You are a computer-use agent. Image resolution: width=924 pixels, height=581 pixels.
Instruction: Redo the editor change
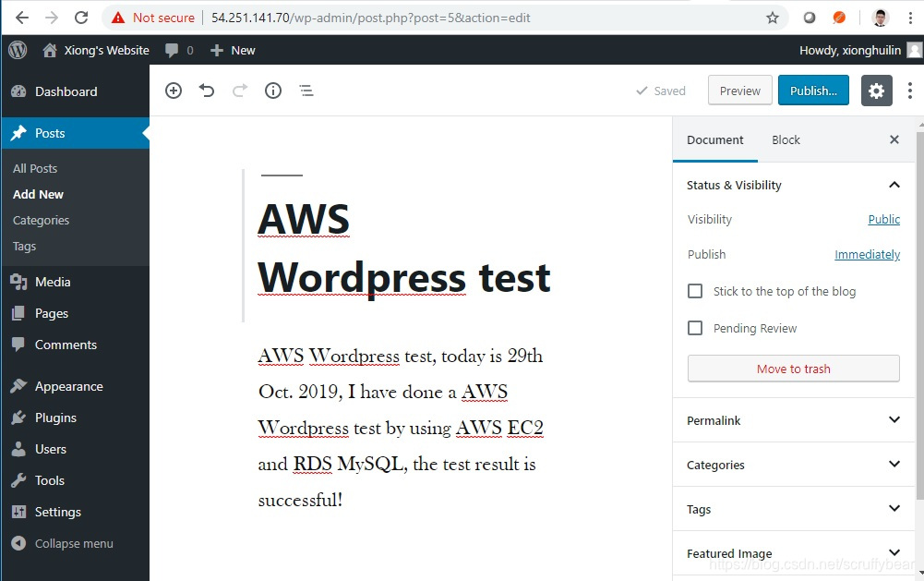click(240, 91)
